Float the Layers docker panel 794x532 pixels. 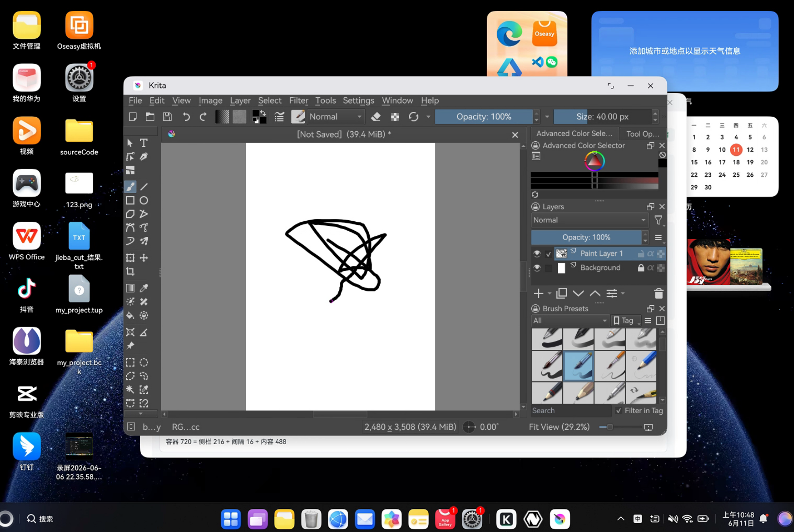[650, 207]
